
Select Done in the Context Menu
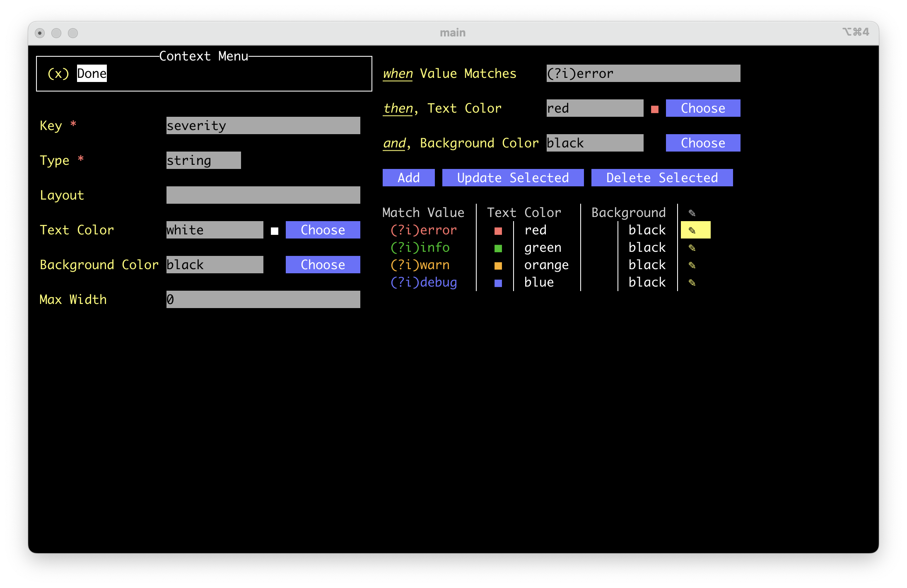[92, 73]
